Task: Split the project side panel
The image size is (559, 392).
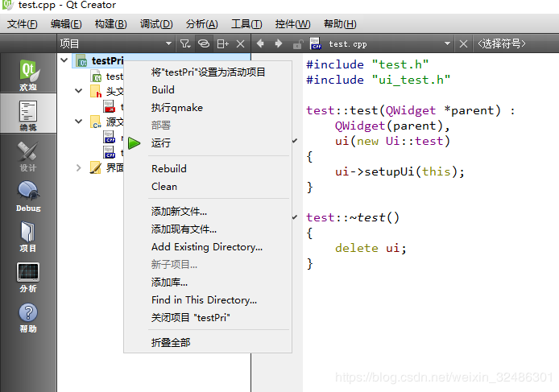Action: pyautogui.click(x=223, y=43)
